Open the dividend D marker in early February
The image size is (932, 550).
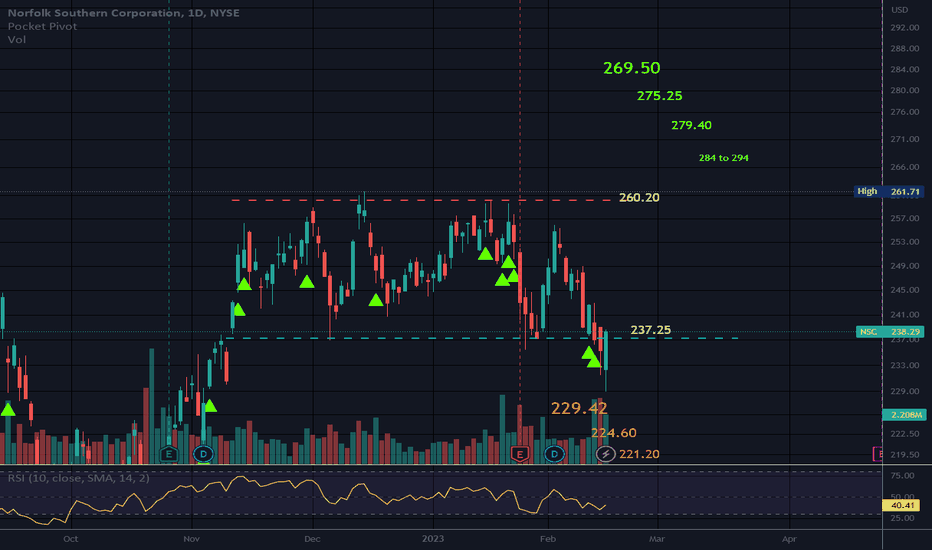[x=554, y=454]
